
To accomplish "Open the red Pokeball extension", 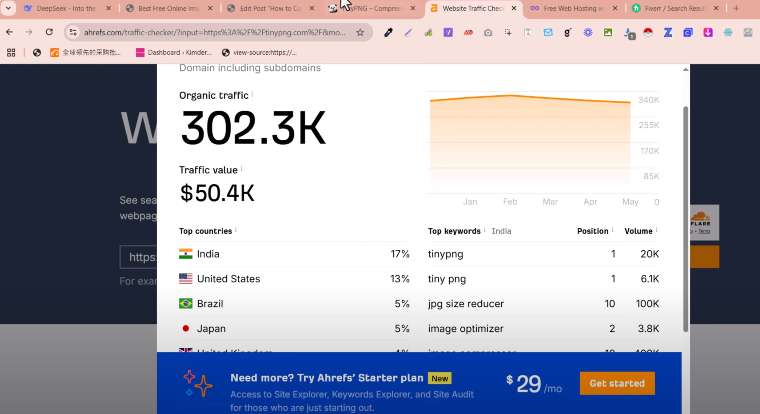I will point(648,32).
